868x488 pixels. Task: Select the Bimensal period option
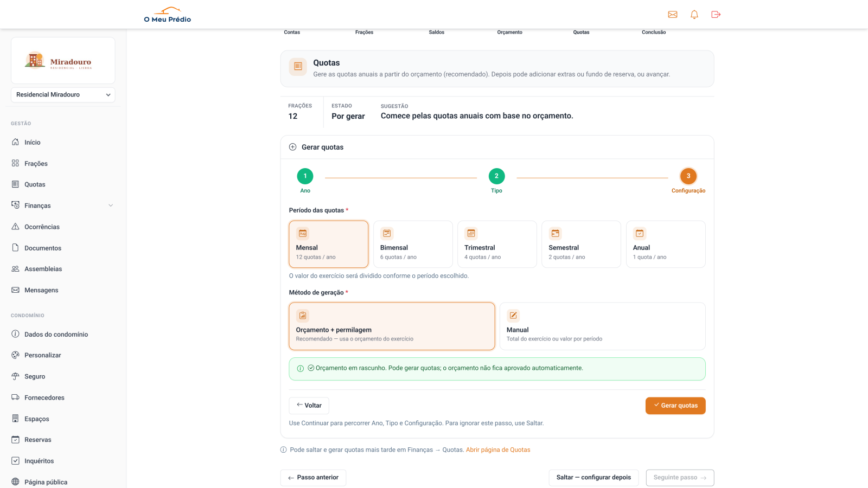click(413, 244)
